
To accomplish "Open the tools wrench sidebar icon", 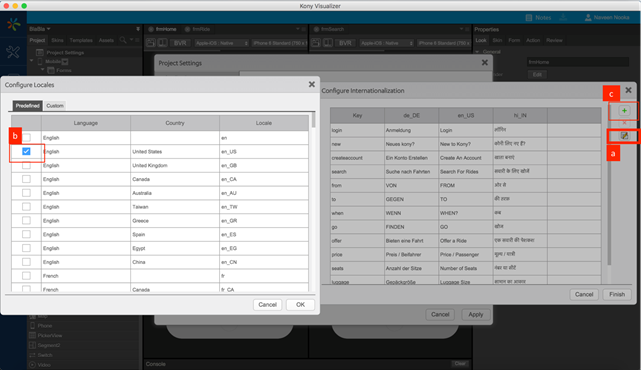I will [x=13, y=52].
